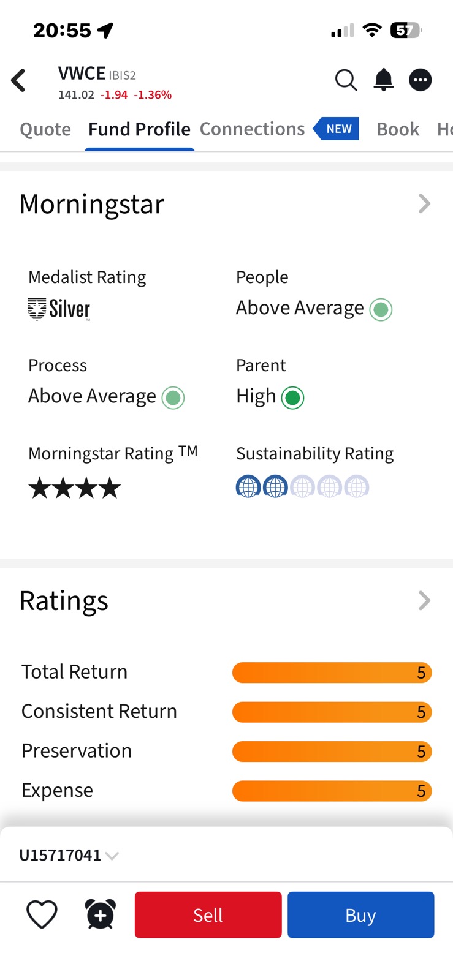This screenshot has width=453, height=980.
Task: Tap the Sell button
Action: coord(208,914)
